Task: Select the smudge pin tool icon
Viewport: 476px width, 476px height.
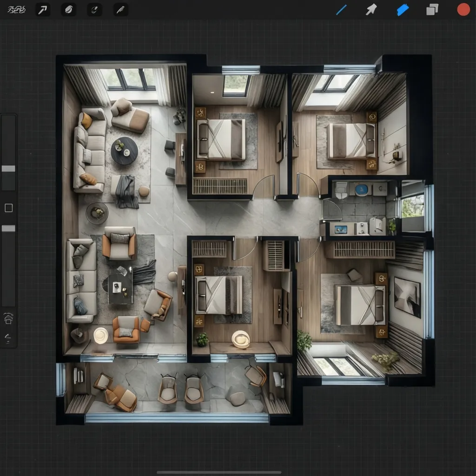Action: 371,9
